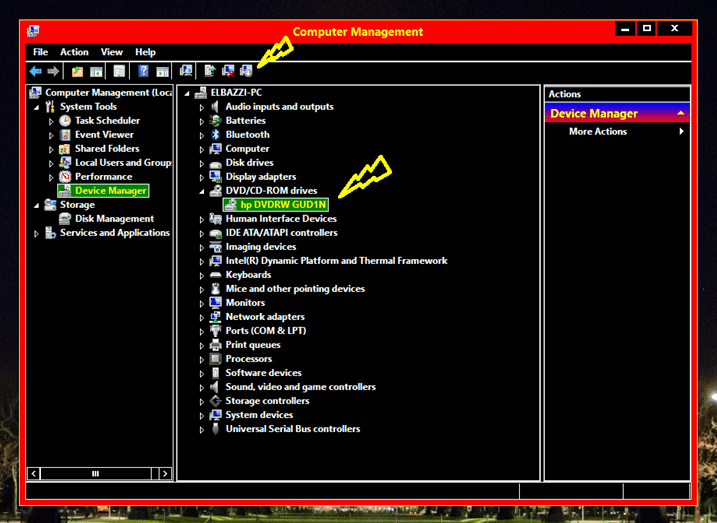Image resolution: width=717 pixels, height=523 pixels.
Task: Click Uninstall device red X icon
Action: [228, 71]
